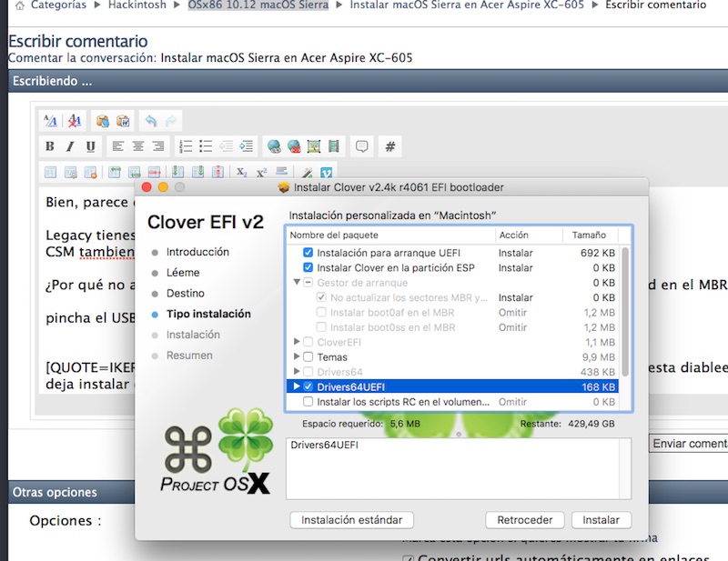Apply subscript formatting

241,172
